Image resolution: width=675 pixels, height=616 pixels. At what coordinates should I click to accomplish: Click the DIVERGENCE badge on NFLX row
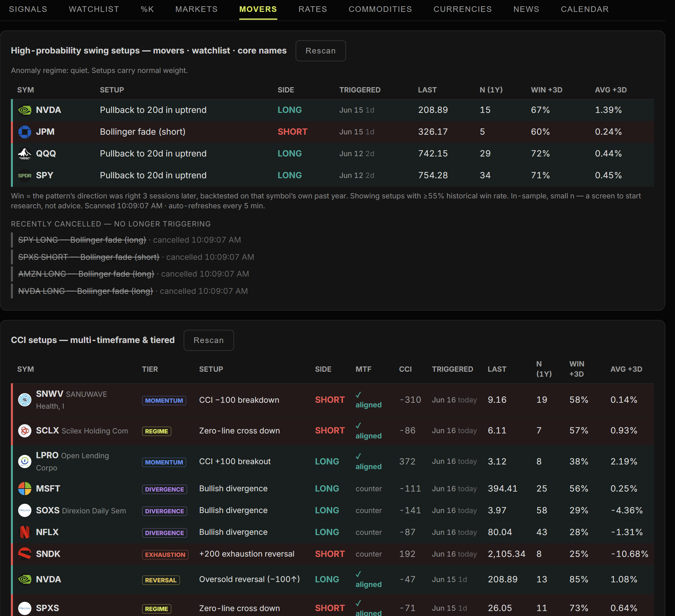(164, 533)
